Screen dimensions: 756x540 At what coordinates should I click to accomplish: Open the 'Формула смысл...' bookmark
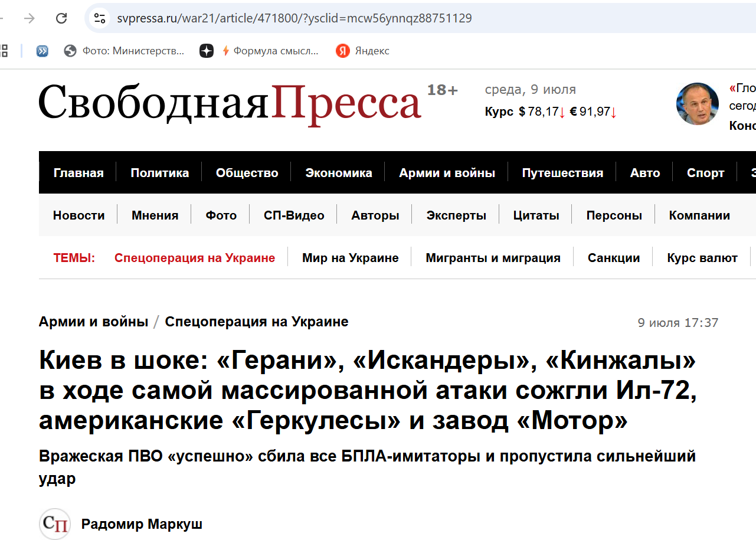click(270, 51)
